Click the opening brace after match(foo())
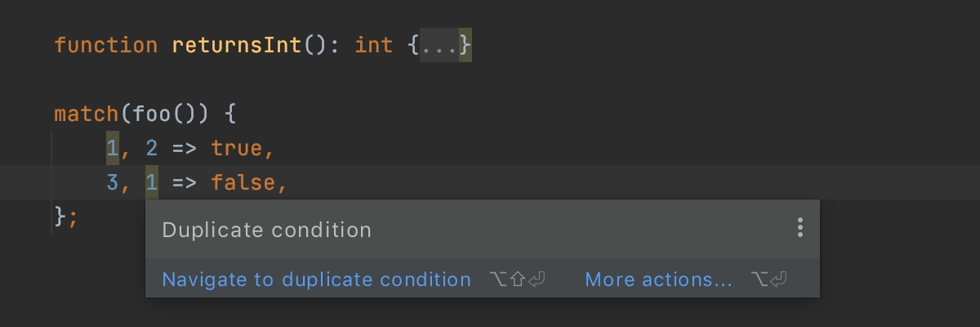980x327 pixels. click(x=230, y=114)
